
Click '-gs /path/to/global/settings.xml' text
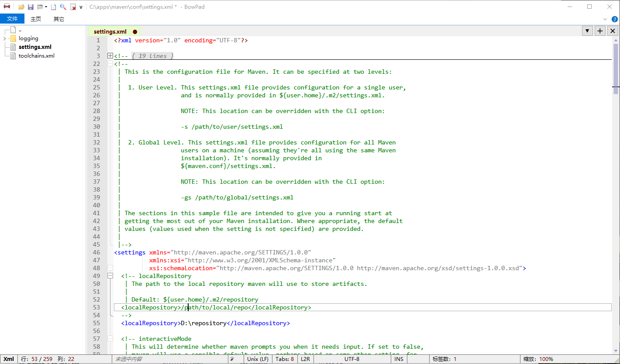[x=237, y=197]
